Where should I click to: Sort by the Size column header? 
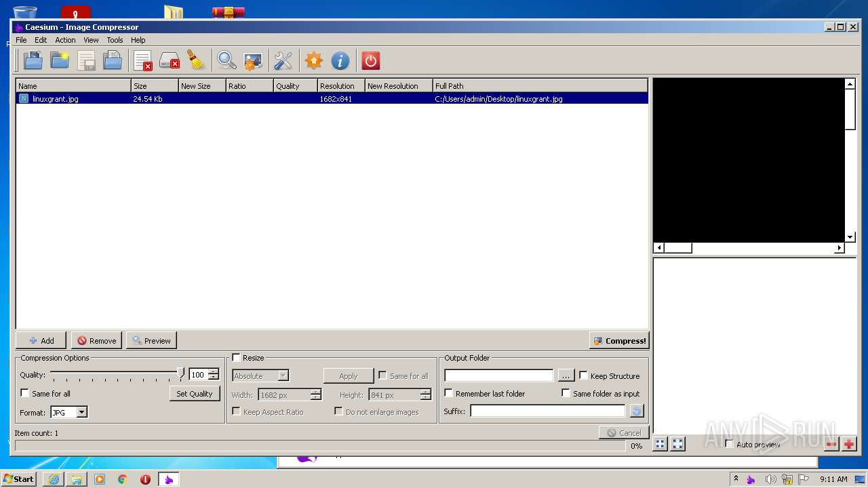pos(155,86)
